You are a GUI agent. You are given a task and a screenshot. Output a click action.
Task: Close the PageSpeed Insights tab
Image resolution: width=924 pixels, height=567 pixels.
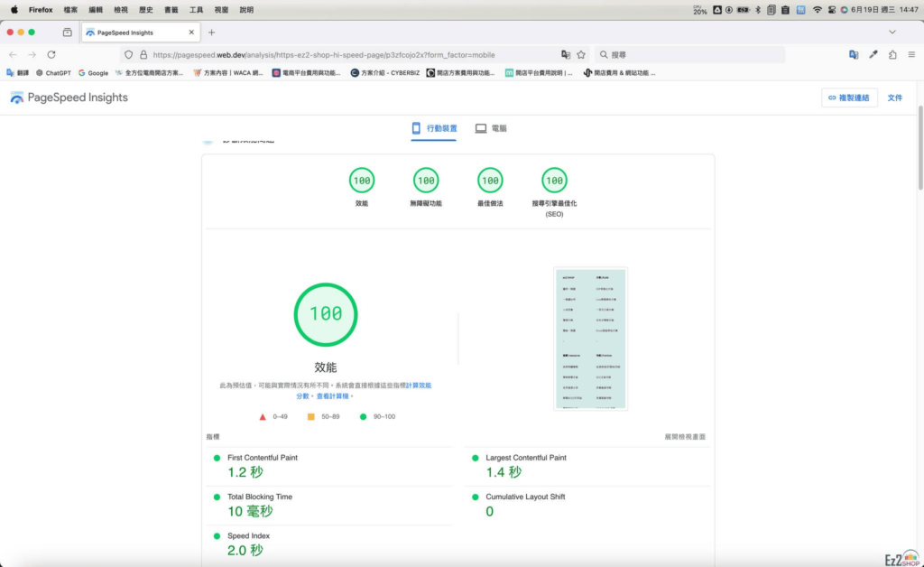point(191,33)
